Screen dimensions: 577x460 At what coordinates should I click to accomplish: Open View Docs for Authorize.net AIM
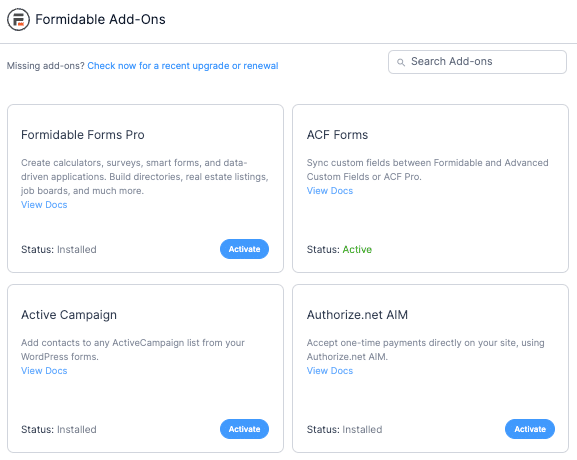[x=330, y=371]
